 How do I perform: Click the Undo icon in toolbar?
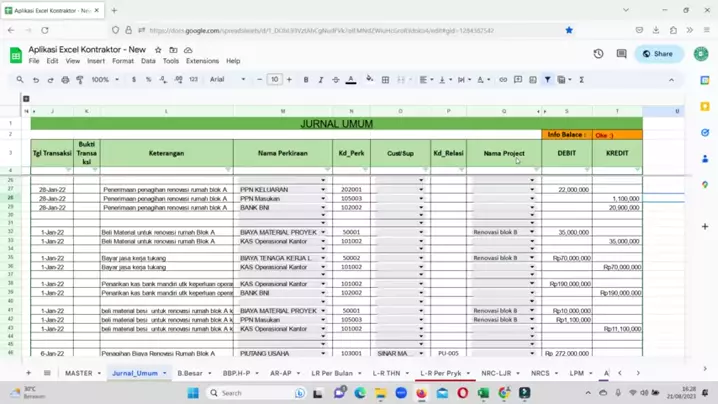click(x=36, y=80)
